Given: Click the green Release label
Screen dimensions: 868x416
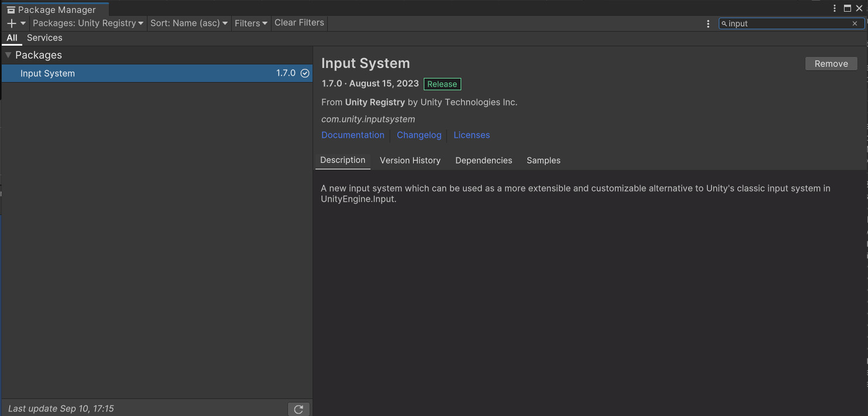Looking at the screenshot, I should 442,84.
